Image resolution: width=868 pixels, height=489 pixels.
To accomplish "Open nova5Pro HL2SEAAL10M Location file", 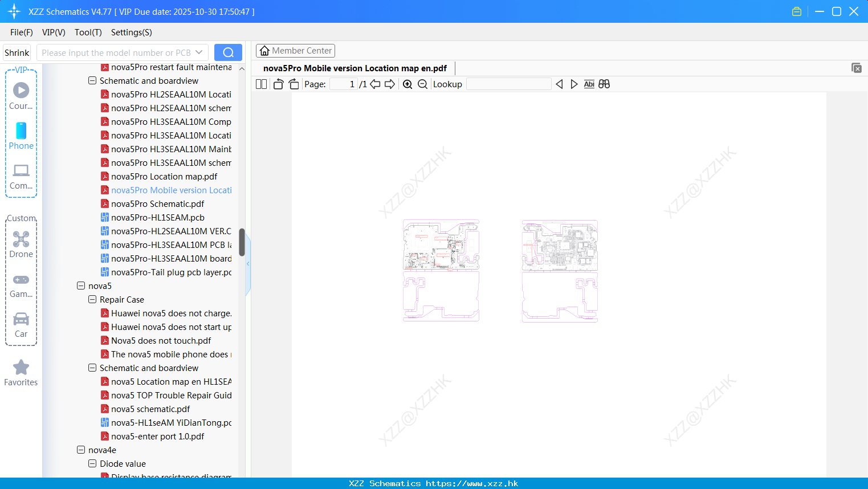I will click(x=166, y=94).
